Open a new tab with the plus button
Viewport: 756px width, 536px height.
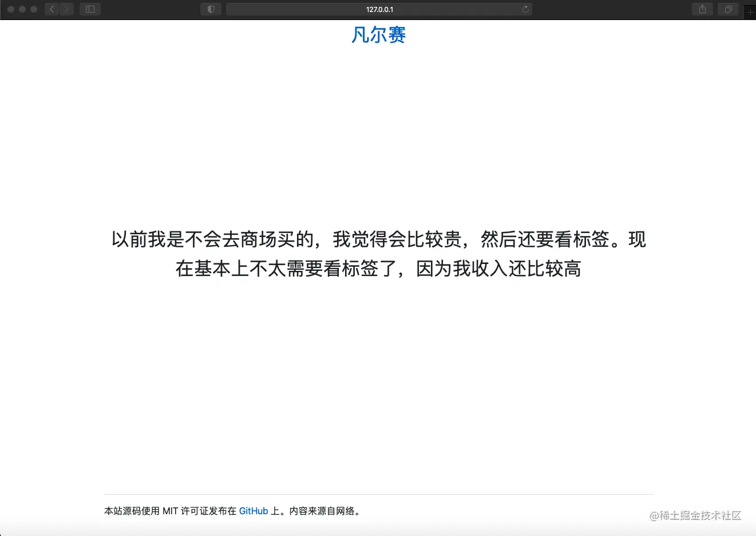[750, 12]
